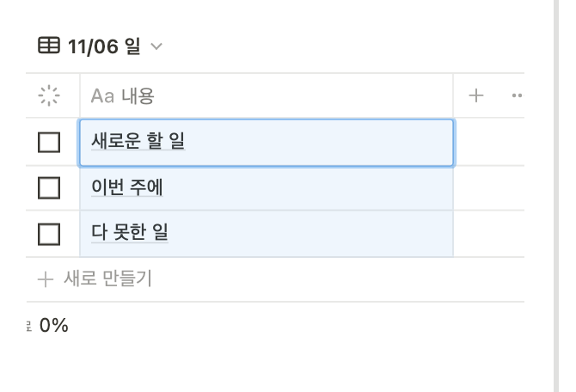Tick the checkbox beside 다 못한 일

[49, 233]
